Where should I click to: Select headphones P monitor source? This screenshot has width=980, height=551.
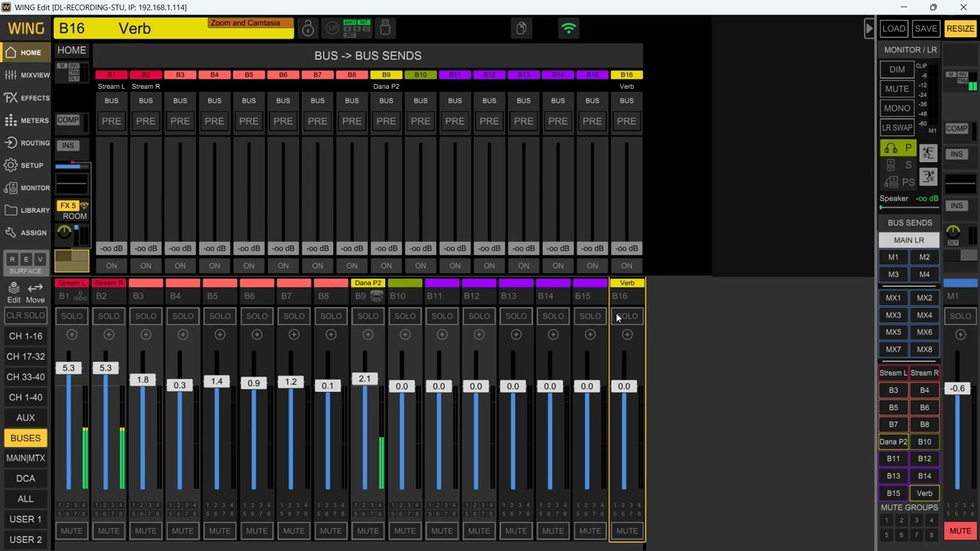[x=898, y=148]
